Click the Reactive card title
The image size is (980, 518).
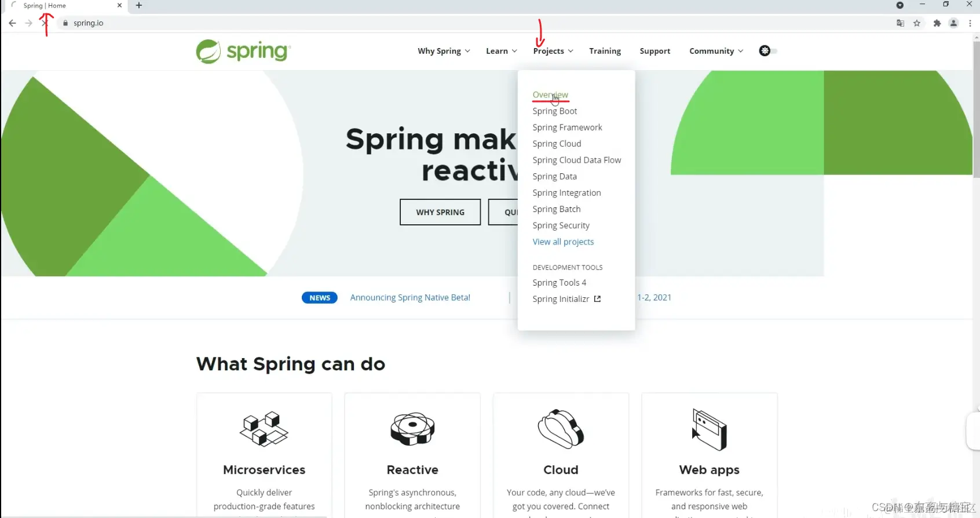[412, 470]
